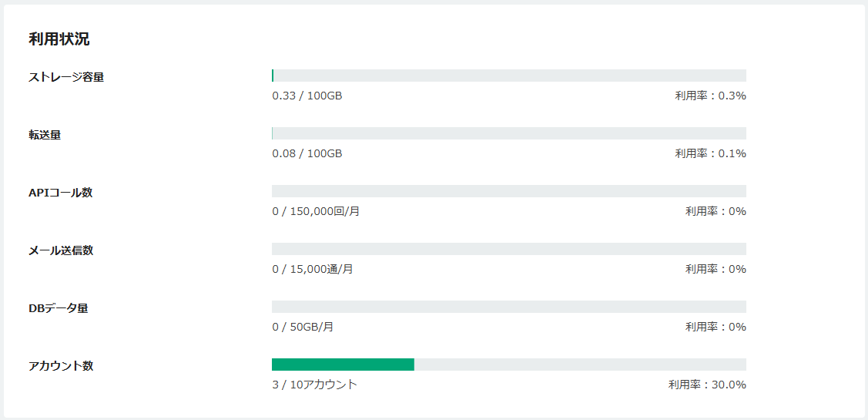Click the ストレージ容量 progress bar
Screen dimensions: 868x420
(509, 76)
